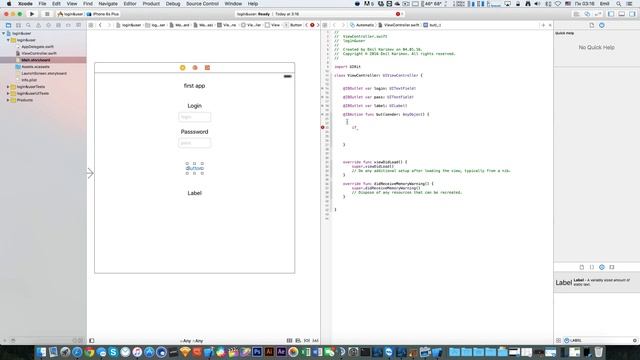Switch to the Assistant editor
The width and height of the screenshot is (640, 360).
pos(587,14)
